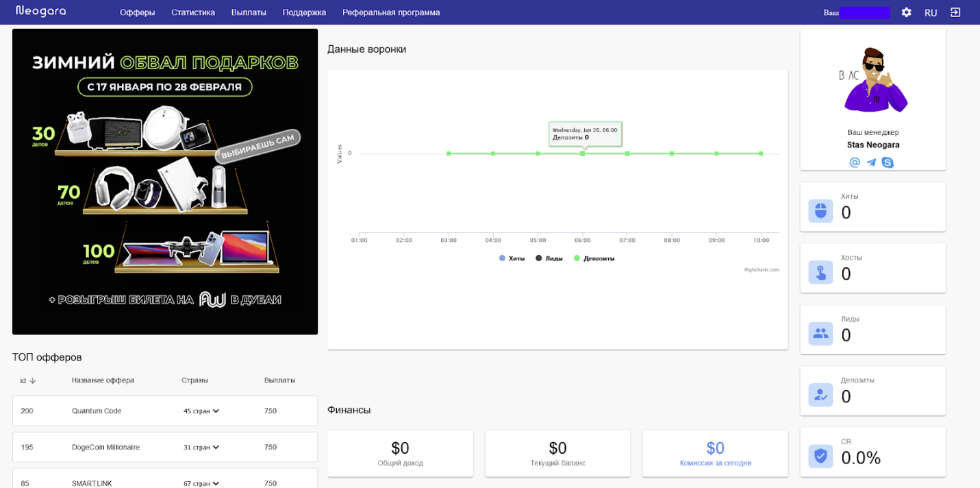The width and height of the screenshot is (980, 488).
Task: Click the Выплаты column header in table
Action: pyautogui.click(x=279, y=380)
